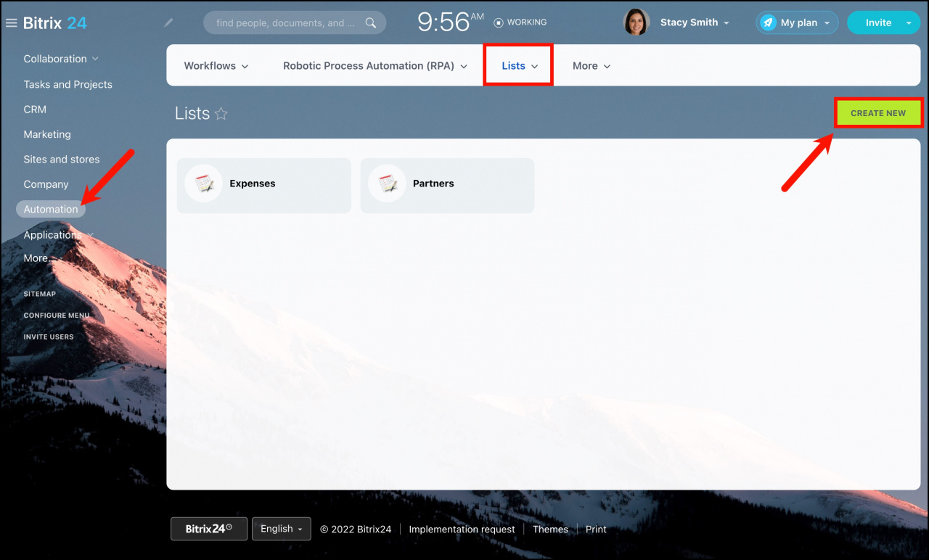Click the Working status record icon
Viewport: 929px width, 560px height.
click(499, 22)
